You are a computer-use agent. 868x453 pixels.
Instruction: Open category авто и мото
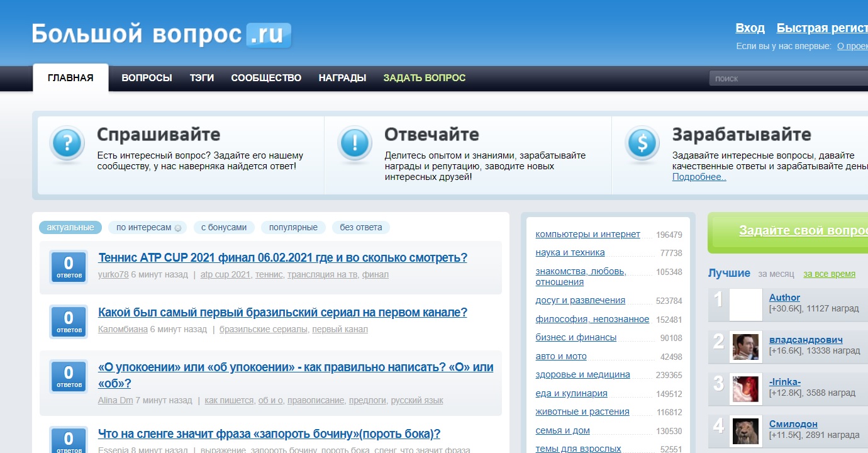(560, 356)
